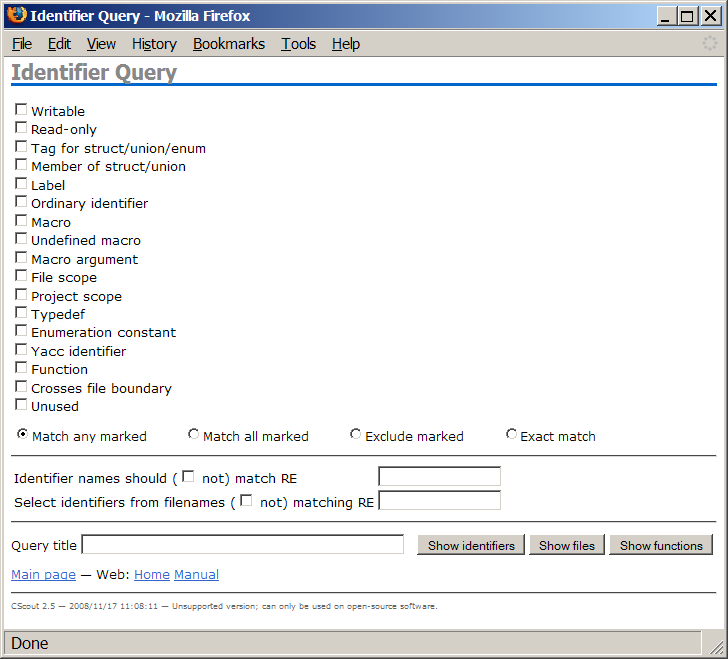Check 'not' box for filenames matching RE

(246, 501)
